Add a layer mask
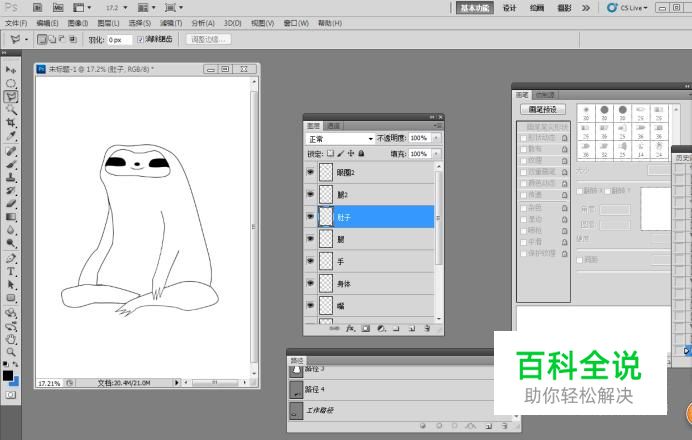 click(x=365, y=328)
